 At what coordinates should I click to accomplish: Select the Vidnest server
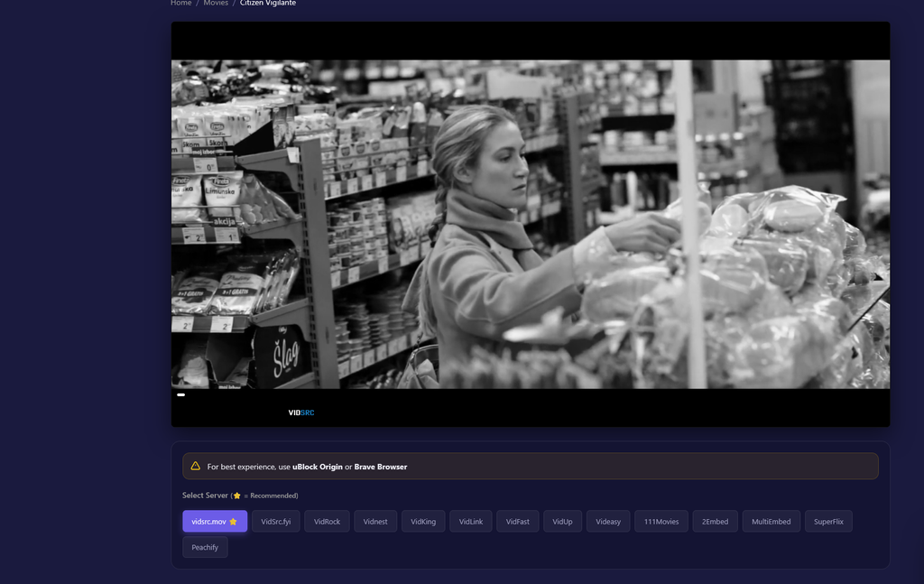[x=375, y=522]
